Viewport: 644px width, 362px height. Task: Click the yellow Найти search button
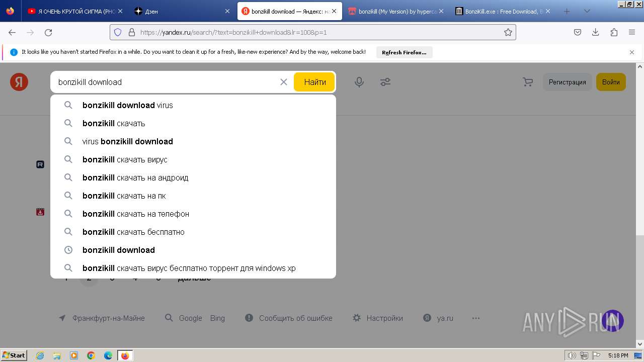click(314, 82)
